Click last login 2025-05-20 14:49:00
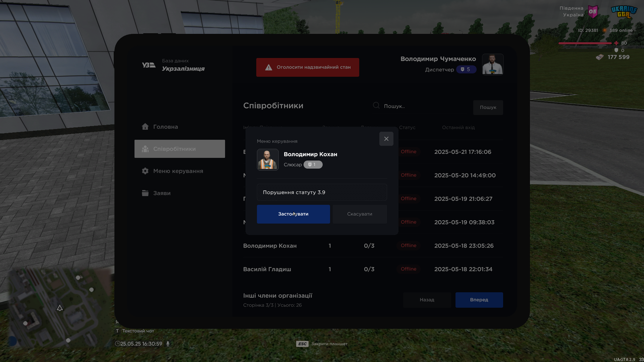The height and width of the screenshot is (362, 644). (465, 175)
